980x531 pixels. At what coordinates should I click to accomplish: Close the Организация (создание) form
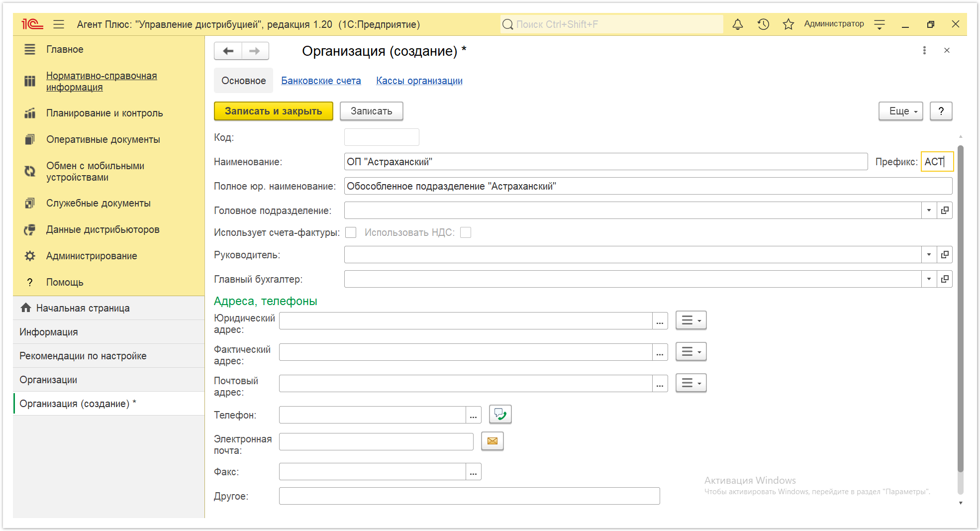tap(947, 50)
